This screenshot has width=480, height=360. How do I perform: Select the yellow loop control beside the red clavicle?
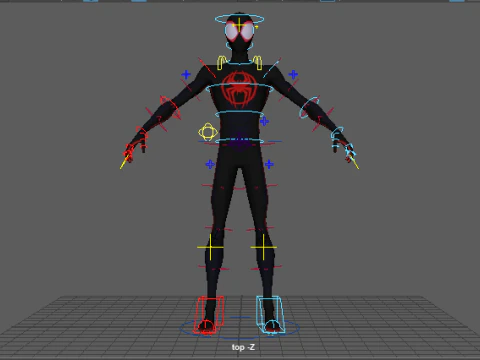tap(221, 62)
